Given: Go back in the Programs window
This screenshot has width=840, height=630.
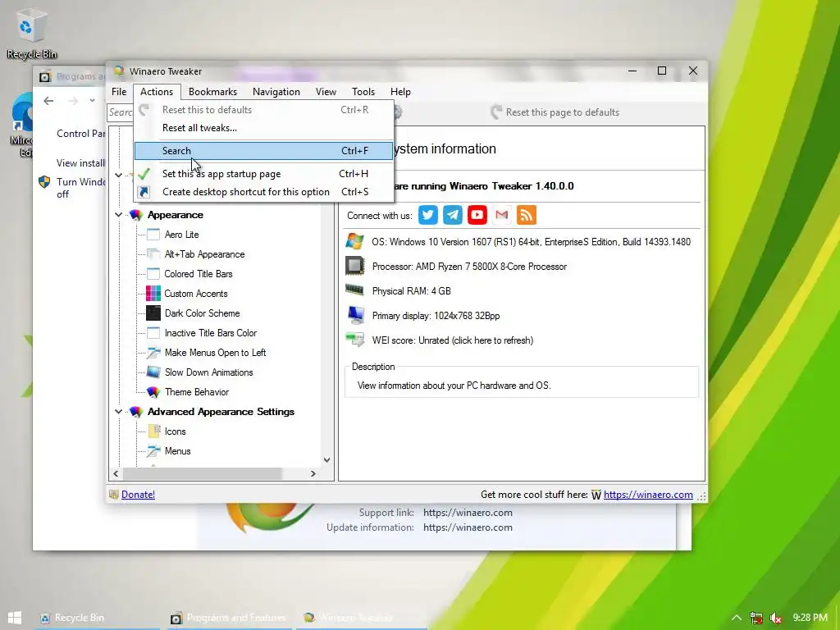Looking at the screenshot, I should click(x=48, y=101).
